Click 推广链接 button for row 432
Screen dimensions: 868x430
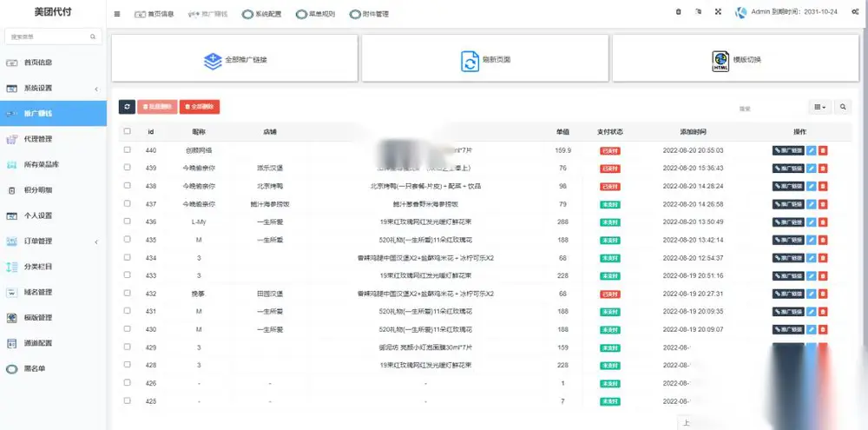point(788,294)
